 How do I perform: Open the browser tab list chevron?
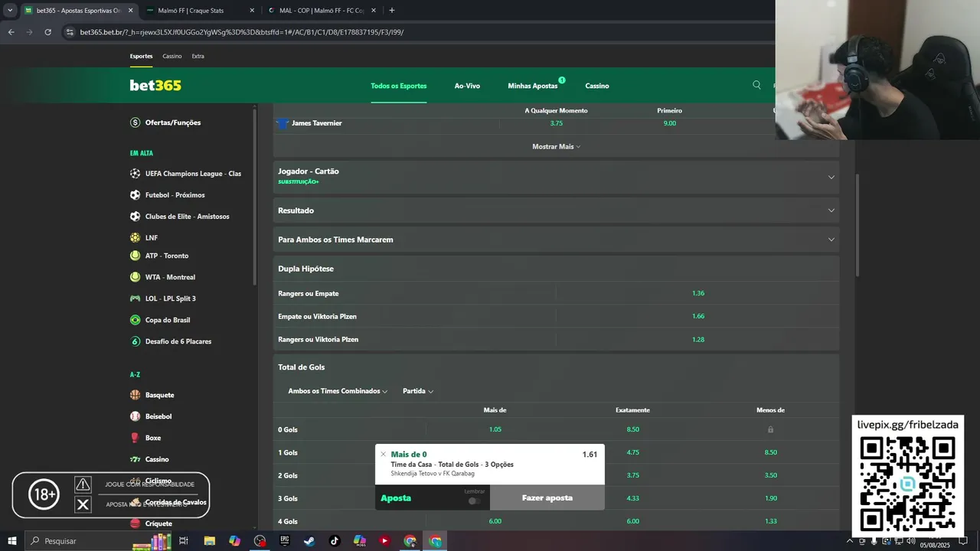click(x=10, y=11)
